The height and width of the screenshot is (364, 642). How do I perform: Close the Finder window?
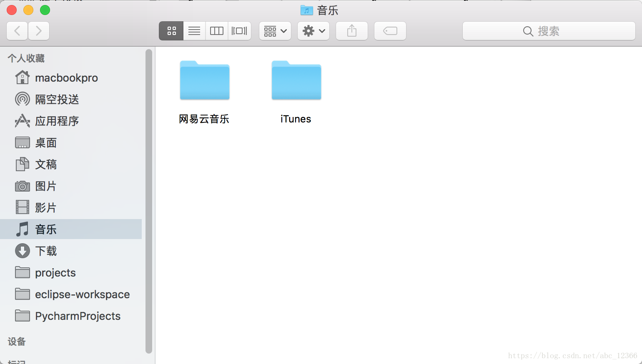pyautogui.click(x=12, y=10)
